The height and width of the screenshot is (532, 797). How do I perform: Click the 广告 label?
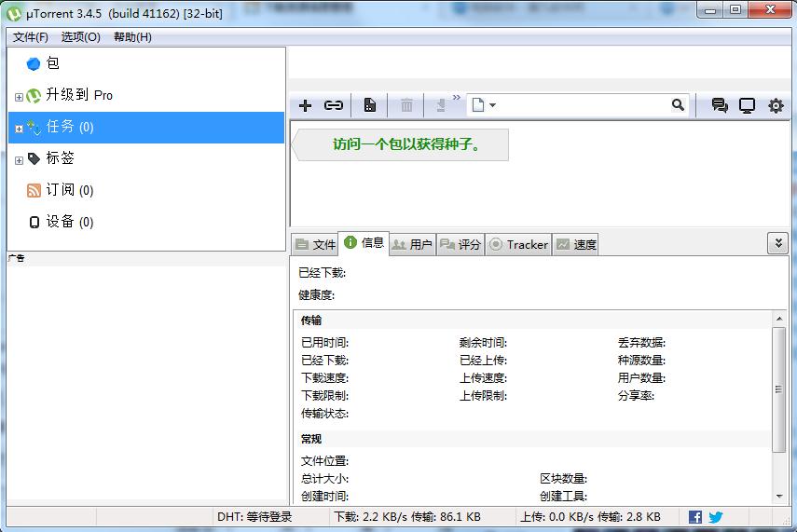click(x=16, y=258)
